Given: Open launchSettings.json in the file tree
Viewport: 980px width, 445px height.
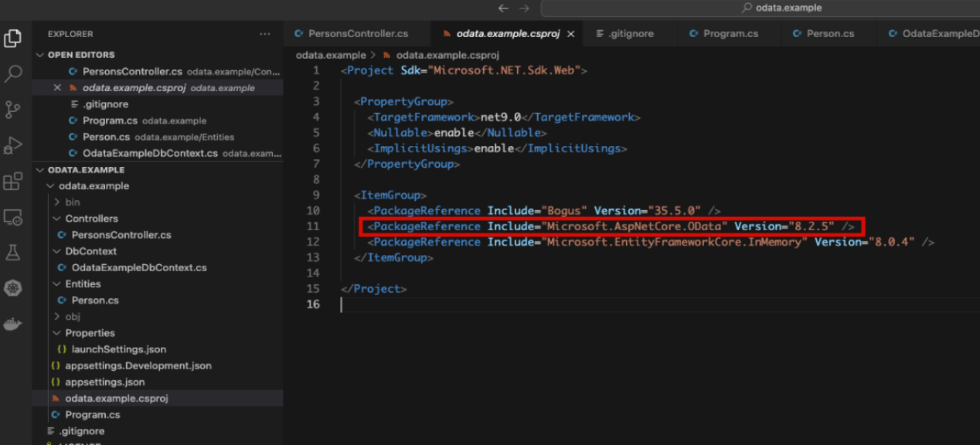Looking at the screenshot, I should click(x=118, y=349).
